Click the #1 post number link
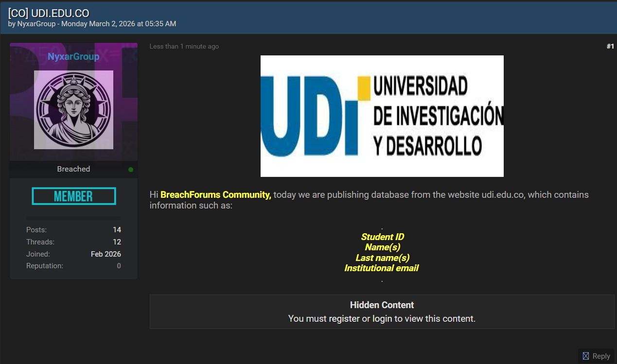The image size is (617, 364). [x=610, y=46]
